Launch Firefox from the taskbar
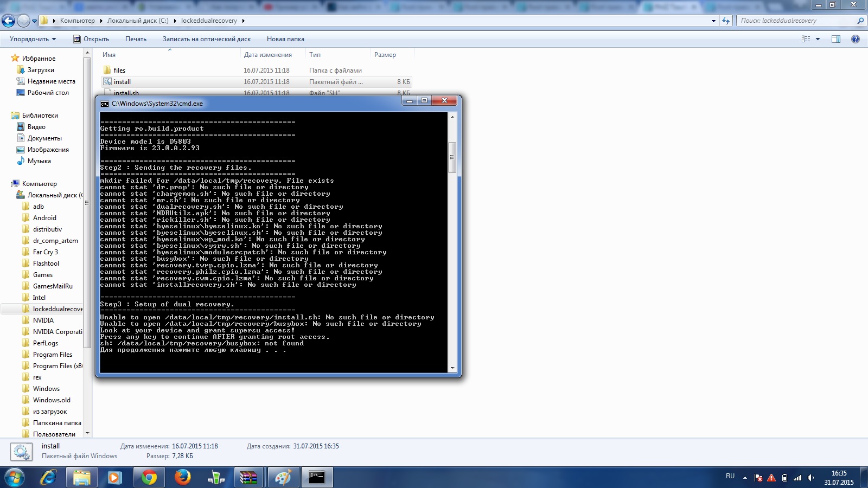 click(x=182, y=477)
